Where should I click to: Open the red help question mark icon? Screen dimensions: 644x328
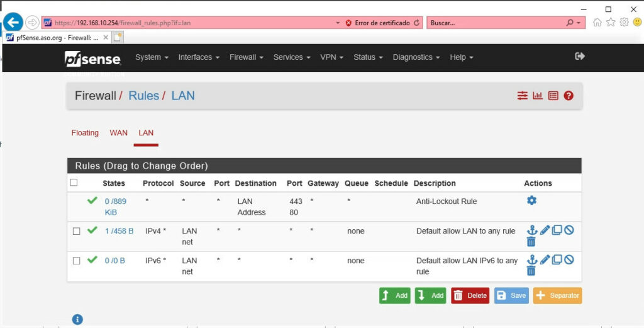pyautogui.click(x=569, y=96)
